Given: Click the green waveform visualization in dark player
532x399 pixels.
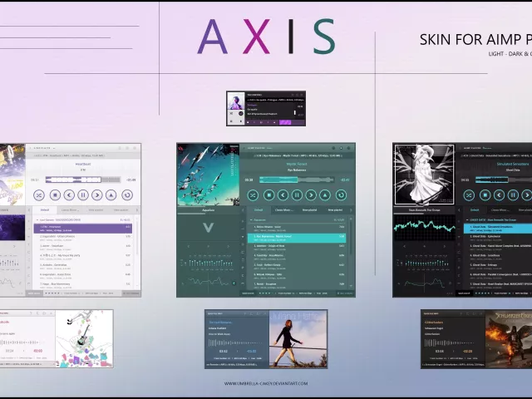Looking at the screenshot, I should 424,227.
